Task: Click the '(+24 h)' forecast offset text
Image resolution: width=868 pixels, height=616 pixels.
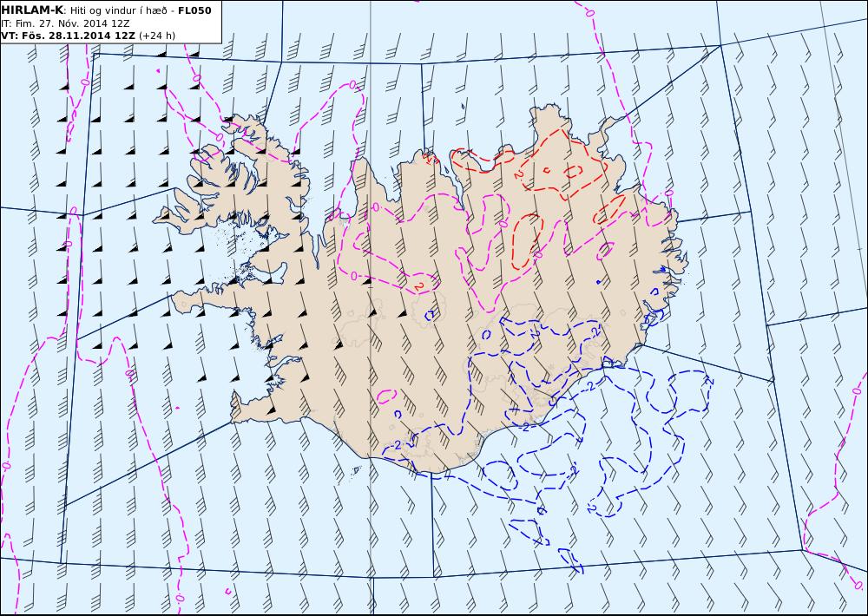Action: coord(156,36)
